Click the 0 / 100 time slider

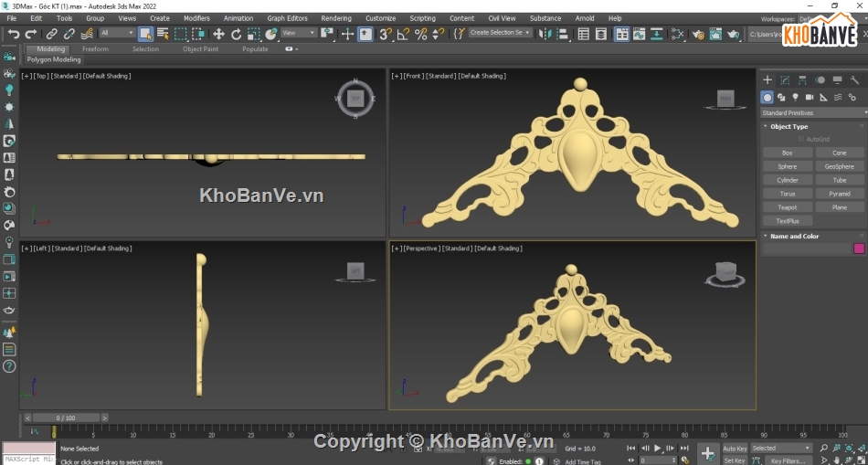coord(66,417)
